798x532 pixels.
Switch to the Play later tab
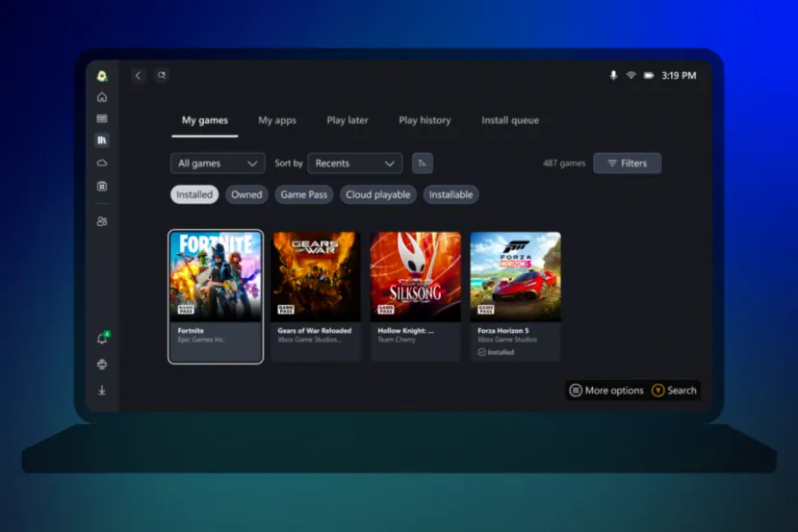pyautogui.click(x=348, y=120)
